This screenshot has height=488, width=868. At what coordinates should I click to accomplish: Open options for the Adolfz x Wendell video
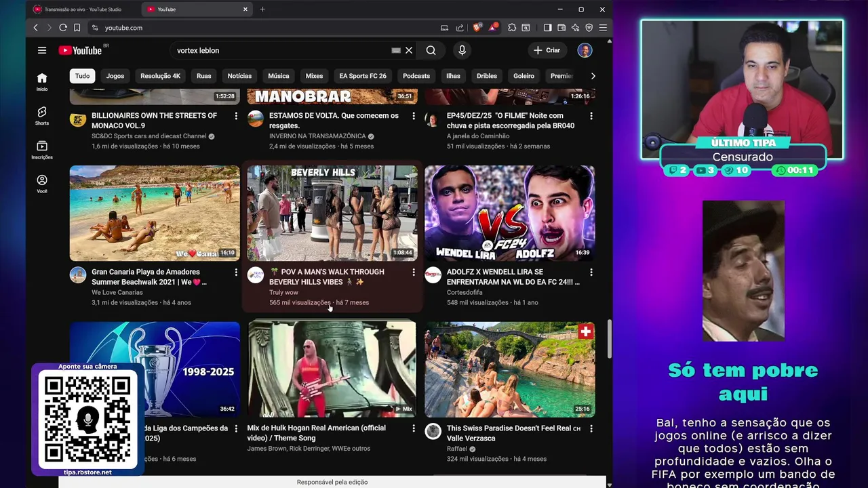[591, 272]
